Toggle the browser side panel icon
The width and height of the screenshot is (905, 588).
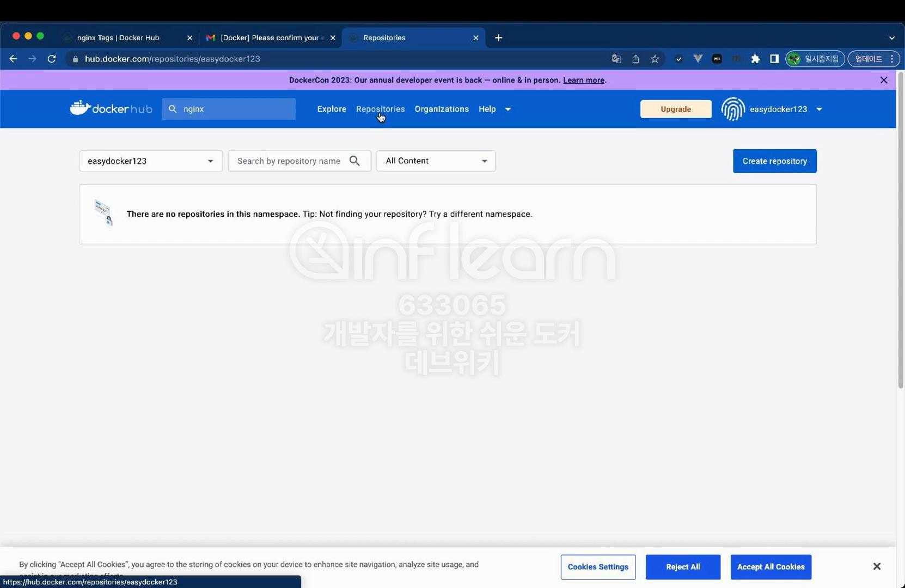click(x=774, y=59)
